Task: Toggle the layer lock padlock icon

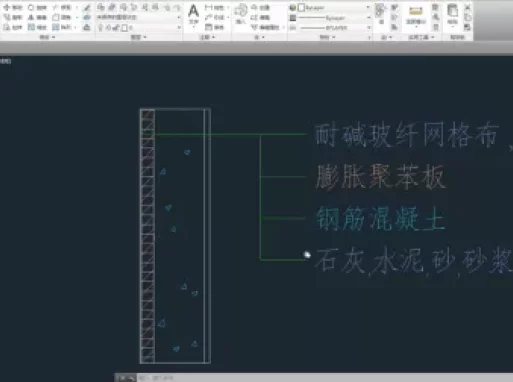Action: (x=116, y=28)
